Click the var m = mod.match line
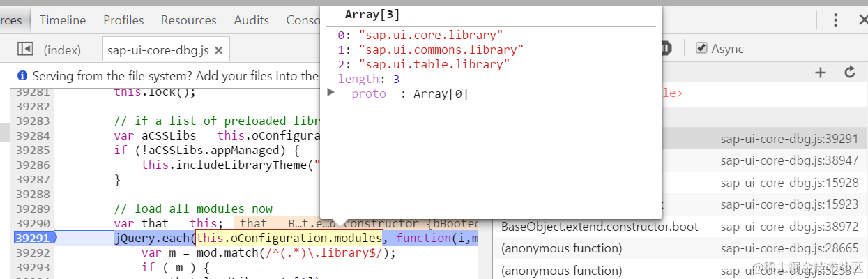868x279 pixels. [x=268, y=252]
